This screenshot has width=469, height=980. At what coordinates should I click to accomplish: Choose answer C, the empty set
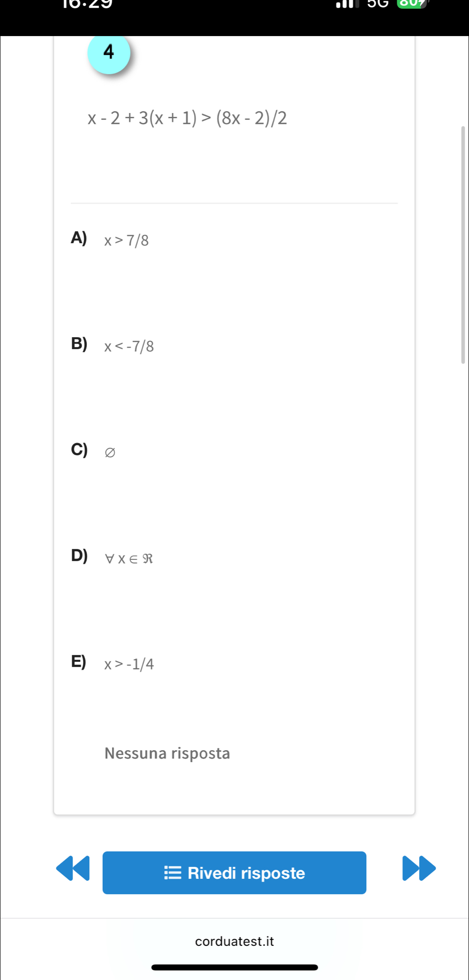pos(110,452)
